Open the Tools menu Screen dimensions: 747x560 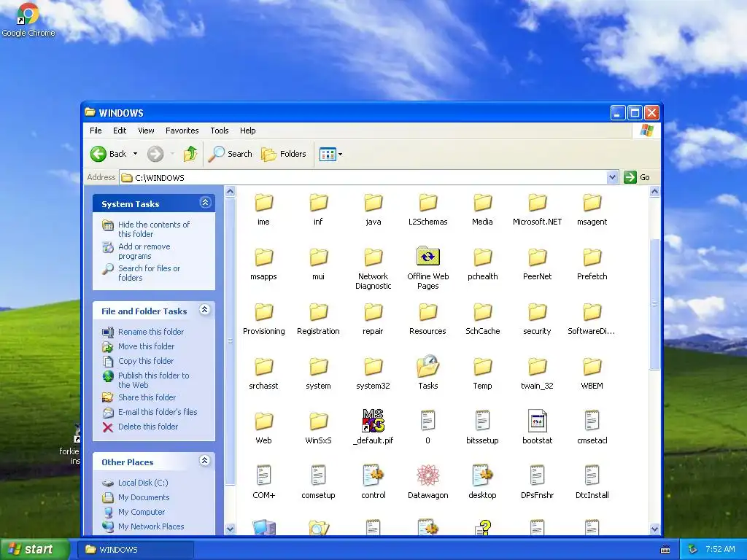(x=220, y=131)
